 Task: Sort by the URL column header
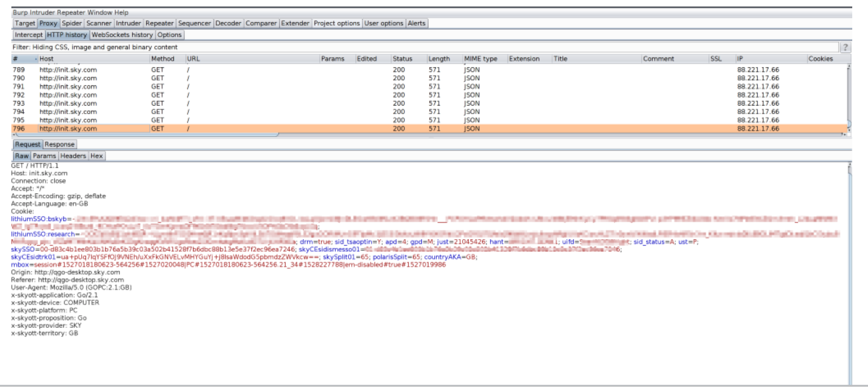pos(252,59)
